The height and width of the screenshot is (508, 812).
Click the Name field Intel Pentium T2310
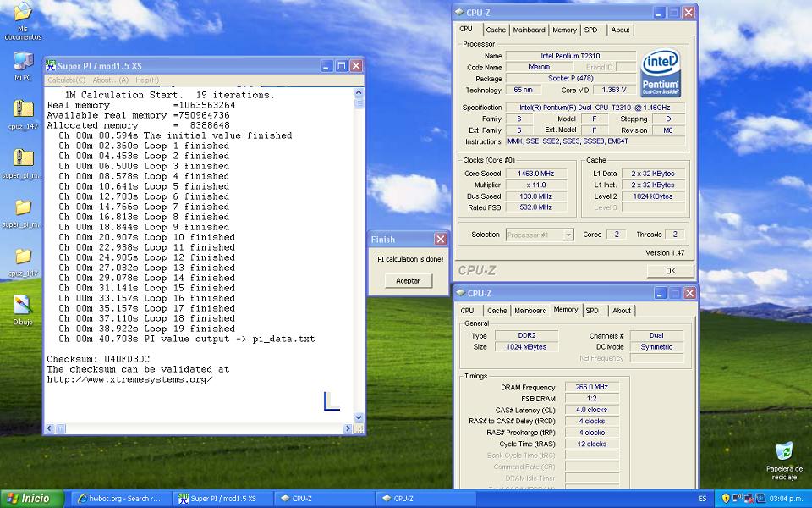pyautogui.click(x=570, y=56)
